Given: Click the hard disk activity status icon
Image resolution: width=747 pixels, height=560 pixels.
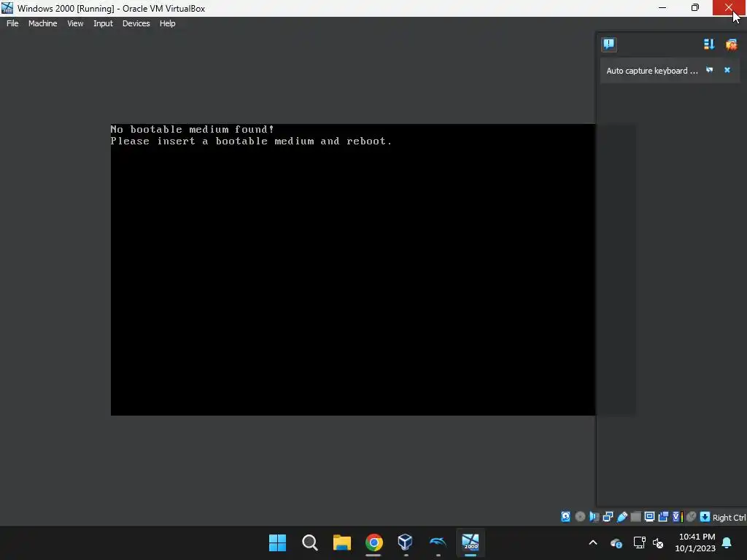Looking at the screenshot, I should (565, 517).
